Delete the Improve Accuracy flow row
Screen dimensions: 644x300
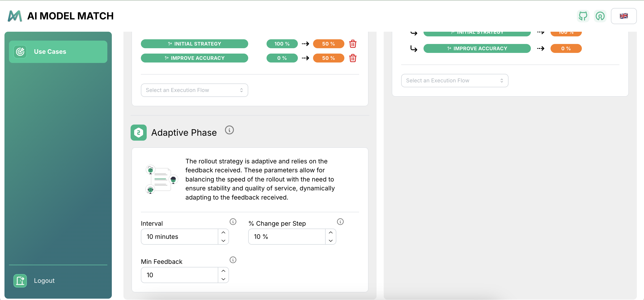pyautogui.click(x=352, y=58)
